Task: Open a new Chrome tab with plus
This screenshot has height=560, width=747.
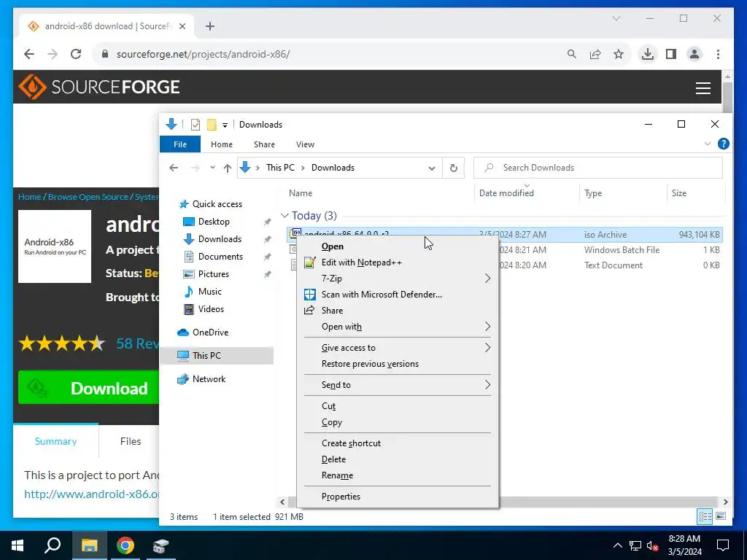Action: [210, 26]
